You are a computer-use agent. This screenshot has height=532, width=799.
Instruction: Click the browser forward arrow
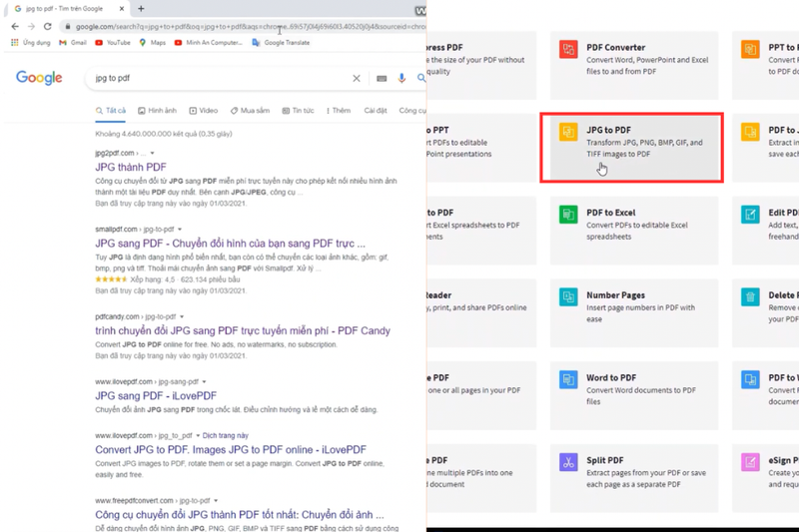tap(31, 27)
